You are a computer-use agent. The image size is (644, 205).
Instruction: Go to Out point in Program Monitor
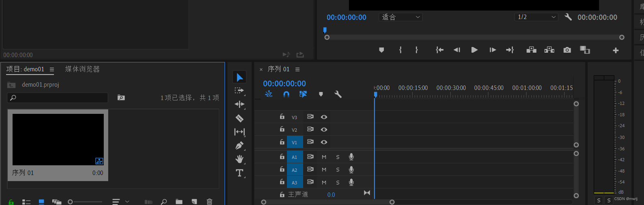point(510,50)
